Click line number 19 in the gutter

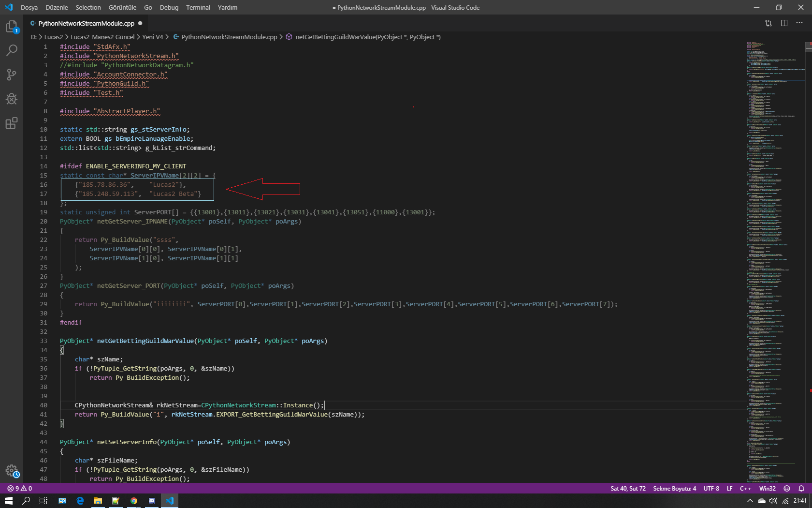(43, 212)
